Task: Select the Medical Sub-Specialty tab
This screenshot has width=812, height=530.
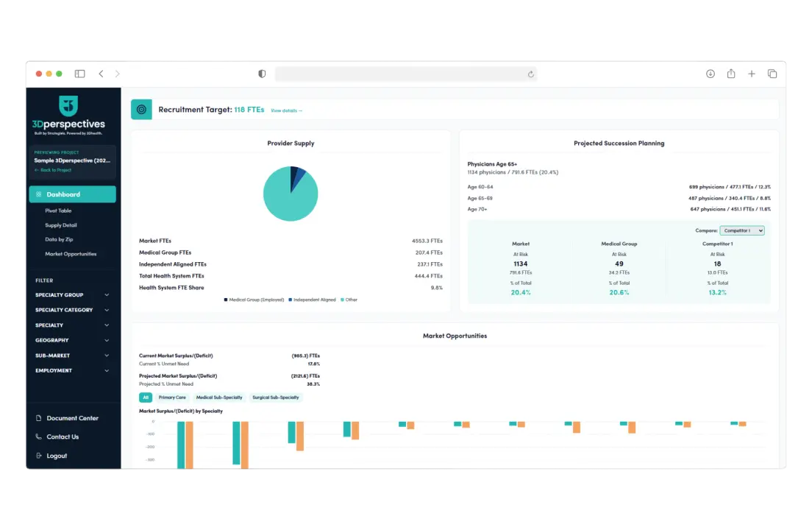Action: [x=219, y=397]
